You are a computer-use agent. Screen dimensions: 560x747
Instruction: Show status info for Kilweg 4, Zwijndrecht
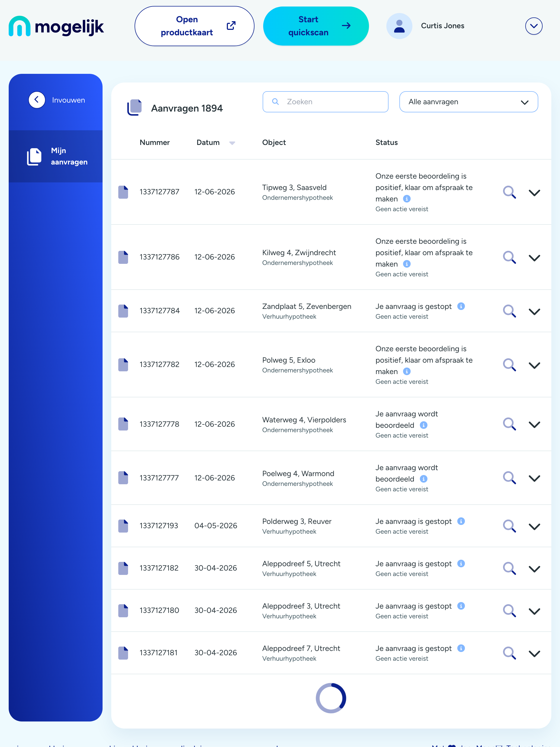407,264
